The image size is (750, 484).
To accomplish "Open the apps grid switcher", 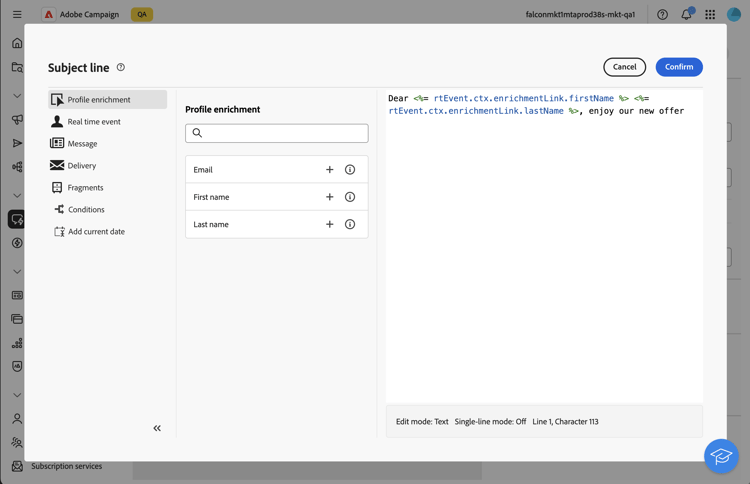I will pyautogui.click(x=710, y=14).
